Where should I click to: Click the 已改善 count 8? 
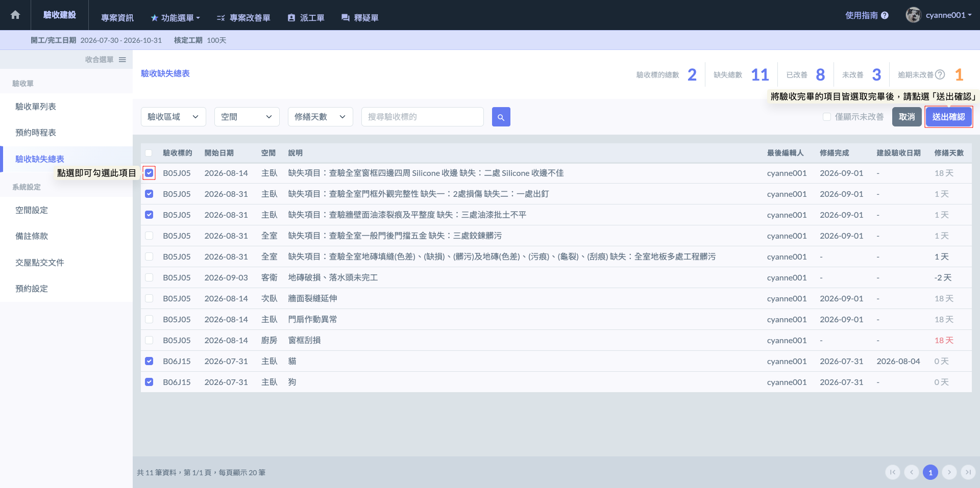pos(821,75)
